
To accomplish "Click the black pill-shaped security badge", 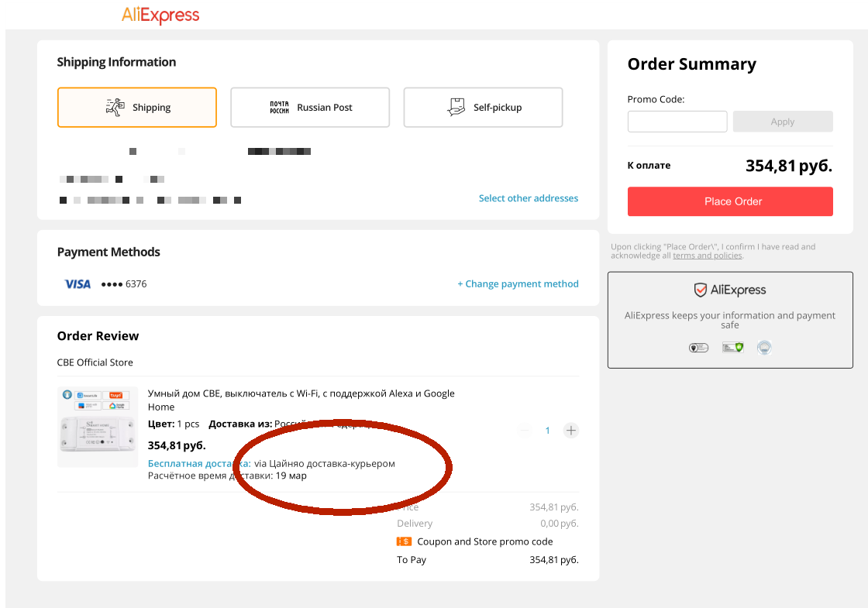I will pos(698,348).
